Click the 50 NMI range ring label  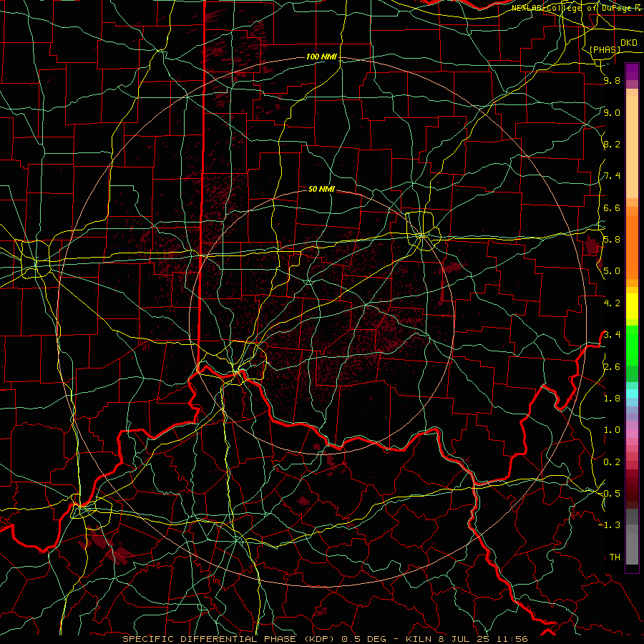coord(321,189)
